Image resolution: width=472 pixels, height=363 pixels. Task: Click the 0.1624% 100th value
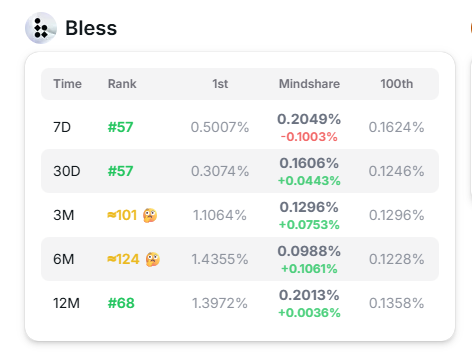(397, 127)
